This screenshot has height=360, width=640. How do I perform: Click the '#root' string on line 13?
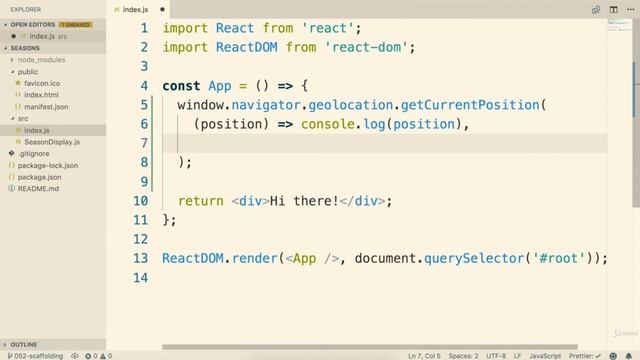559,258
